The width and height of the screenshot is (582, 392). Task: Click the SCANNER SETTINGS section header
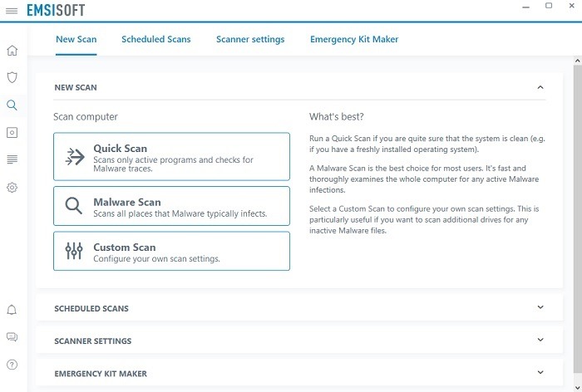[x=299, y=341]
